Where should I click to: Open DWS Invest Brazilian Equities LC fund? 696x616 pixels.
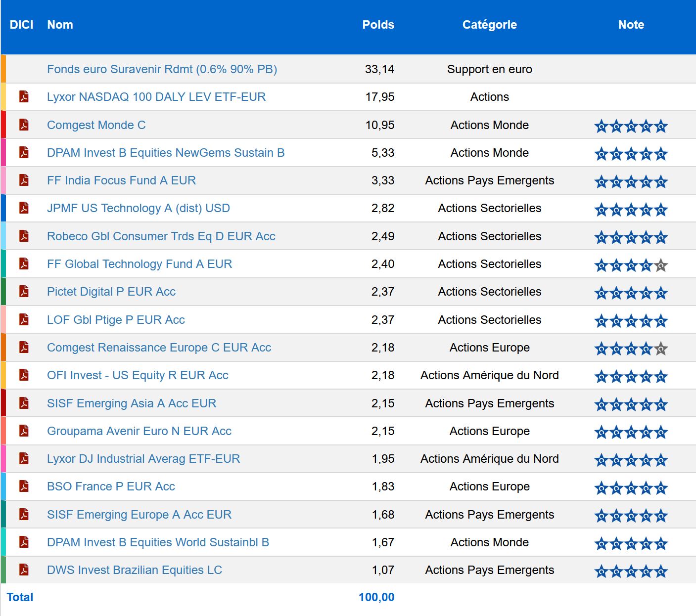coord(135,570)
